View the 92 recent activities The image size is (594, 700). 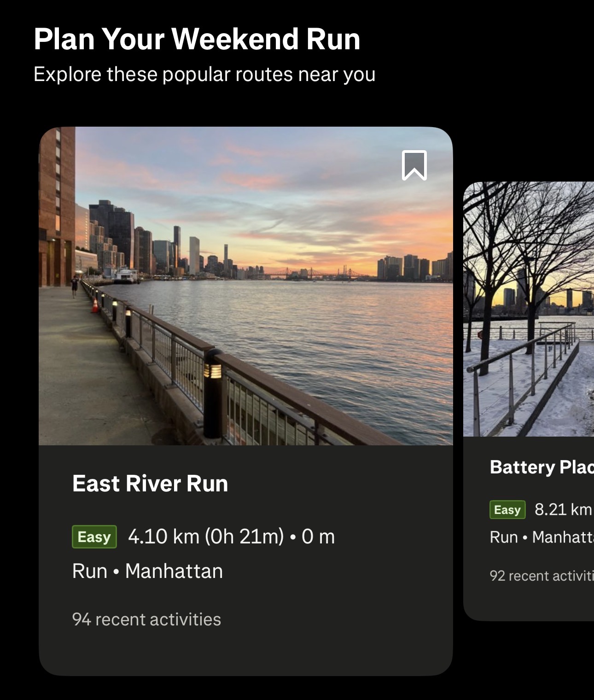pos(542,576)
